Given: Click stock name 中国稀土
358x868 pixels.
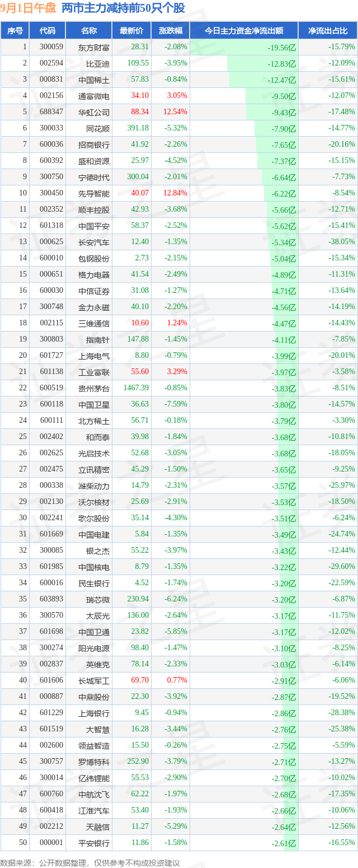Looking at the screenshot, I should click(x=95, y=80).
